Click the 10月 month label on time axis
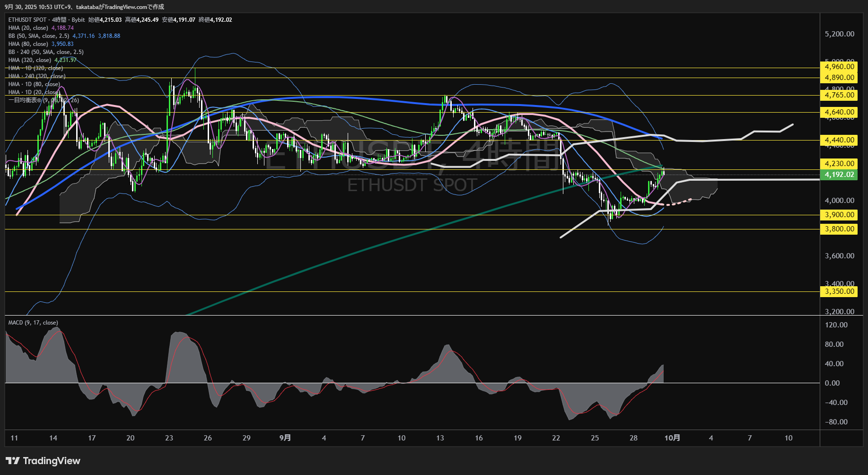The image size is (868, 475). (672, 438)
